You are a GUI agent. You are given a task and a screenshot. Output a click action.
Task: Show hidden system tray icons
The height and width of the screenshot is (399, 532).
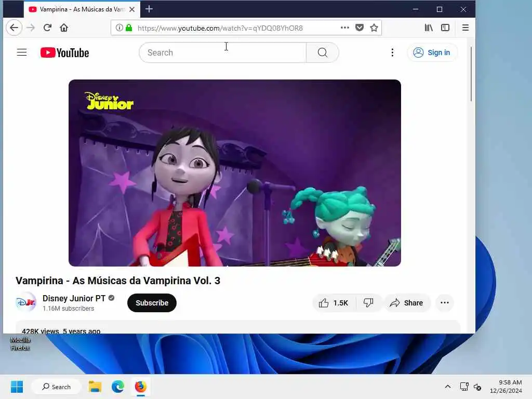point(448,387)
